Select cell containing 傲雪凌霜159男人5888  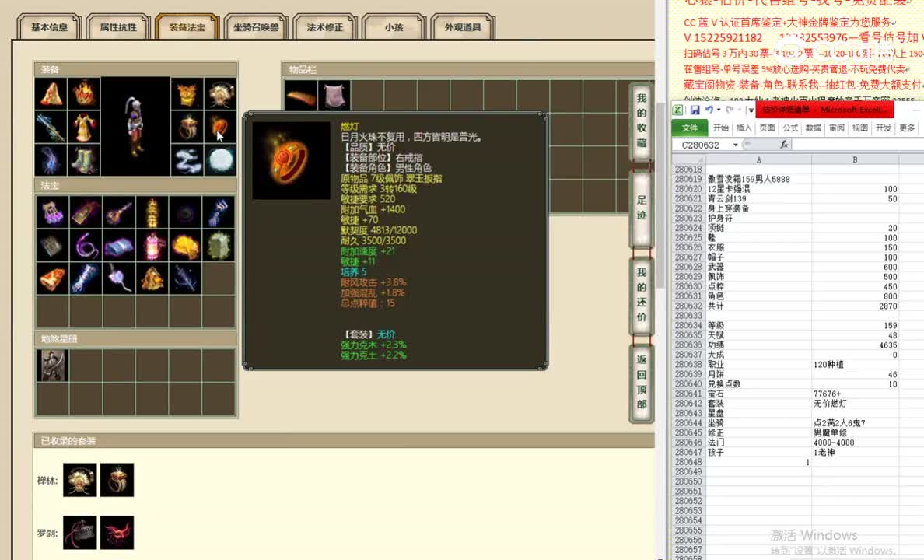pos(758,179)
